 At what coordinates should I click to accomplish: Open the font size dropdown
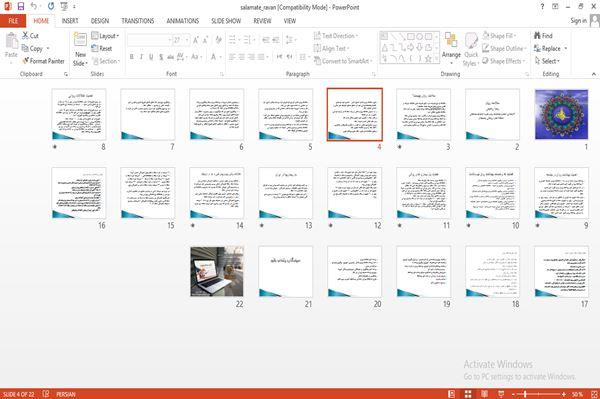pyautogui.click(x=187, y=40)
